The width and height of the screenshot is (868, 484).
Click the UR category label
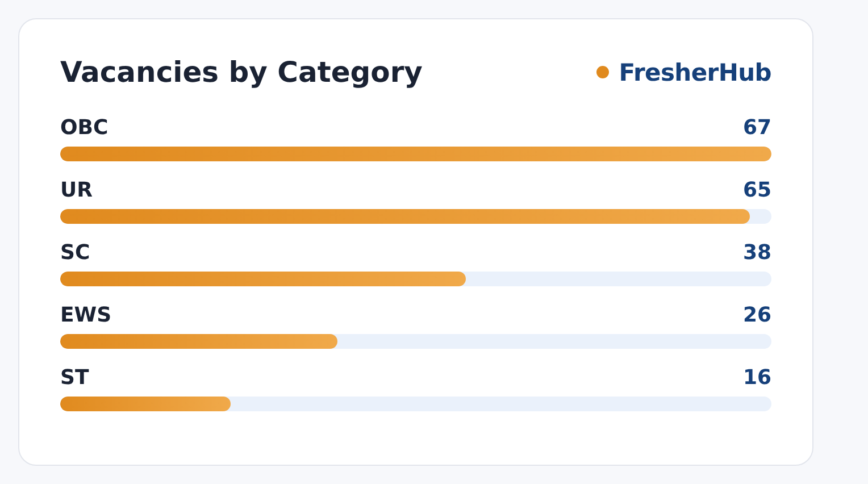coord(76,190)
